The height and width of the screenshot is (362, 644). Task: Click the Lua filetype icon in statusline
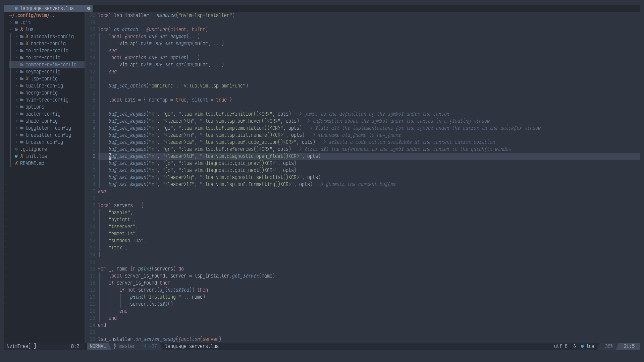[582, 346]
